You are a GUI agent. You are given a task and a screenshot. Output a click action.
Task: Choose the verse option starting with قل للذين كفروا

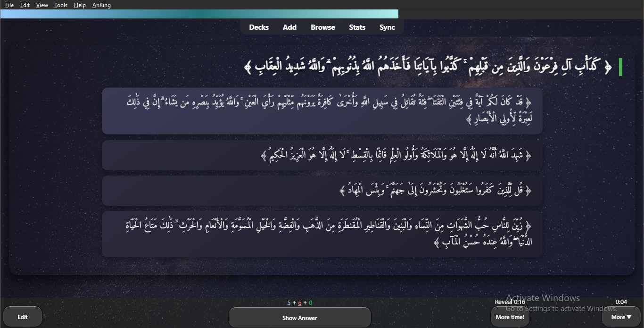(322, 191)
